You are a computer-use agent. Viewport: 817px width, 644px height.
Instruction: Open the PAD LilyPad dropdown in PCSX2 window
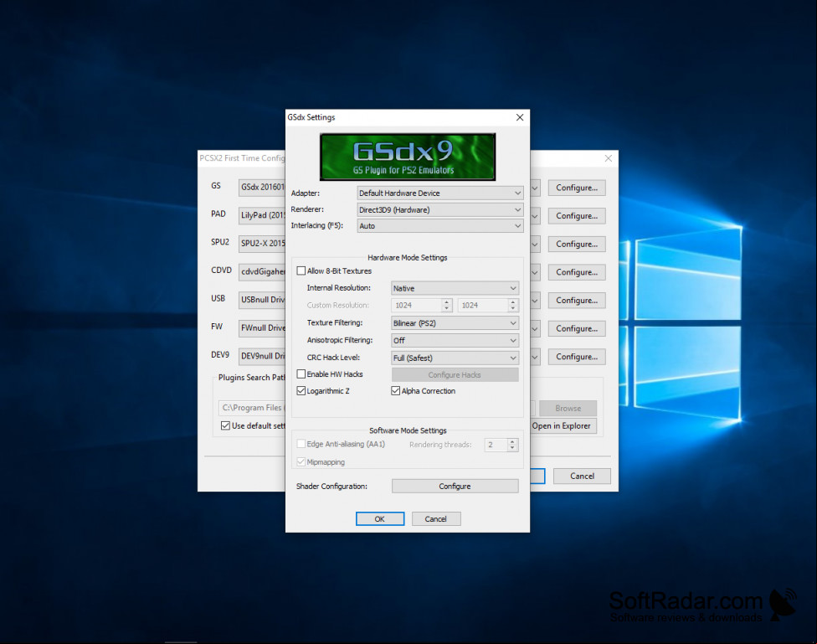(x=535, y=216)
